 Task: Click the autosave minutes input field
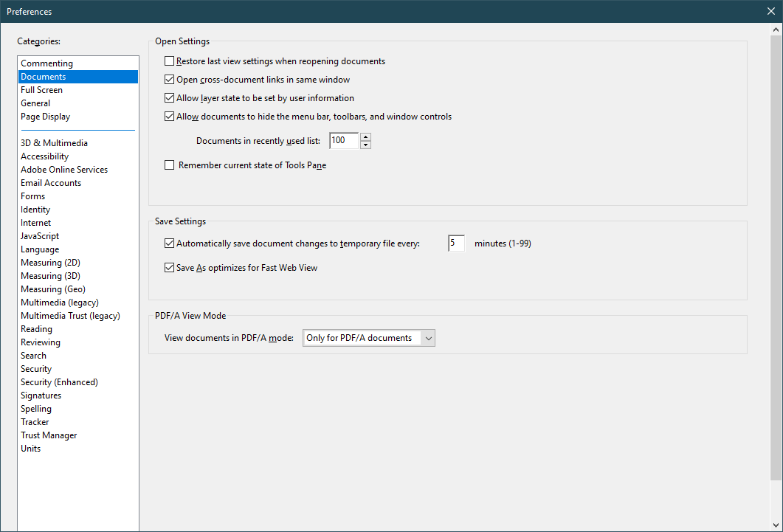pyautogui.click(x=456, y=243)
